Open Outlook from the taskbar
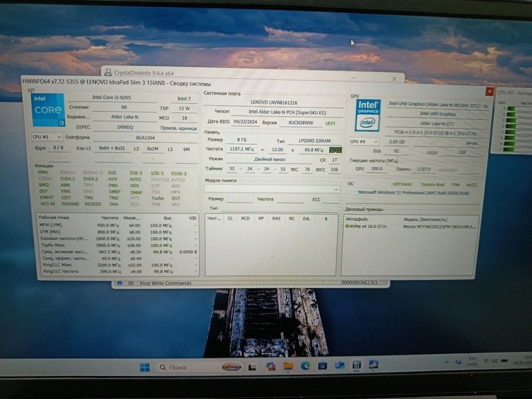This screenshot has width=532, height=399. [339, 366]
